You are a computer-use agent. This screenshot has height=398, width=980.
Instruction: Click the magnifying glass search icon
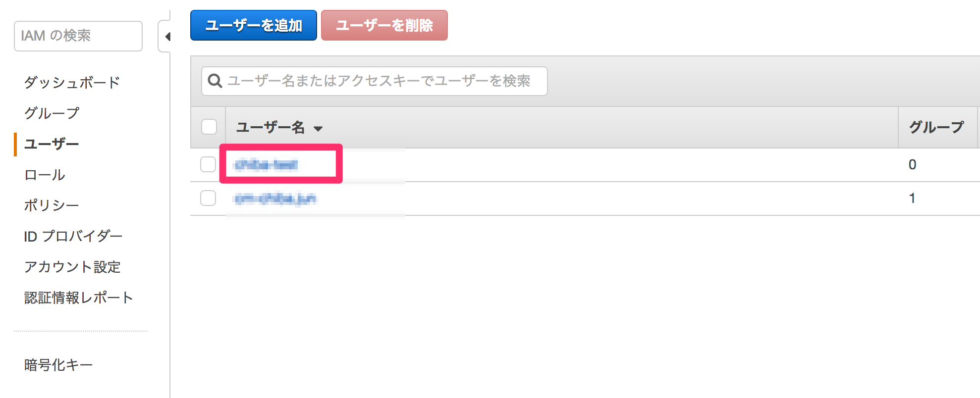coord(215,81)
